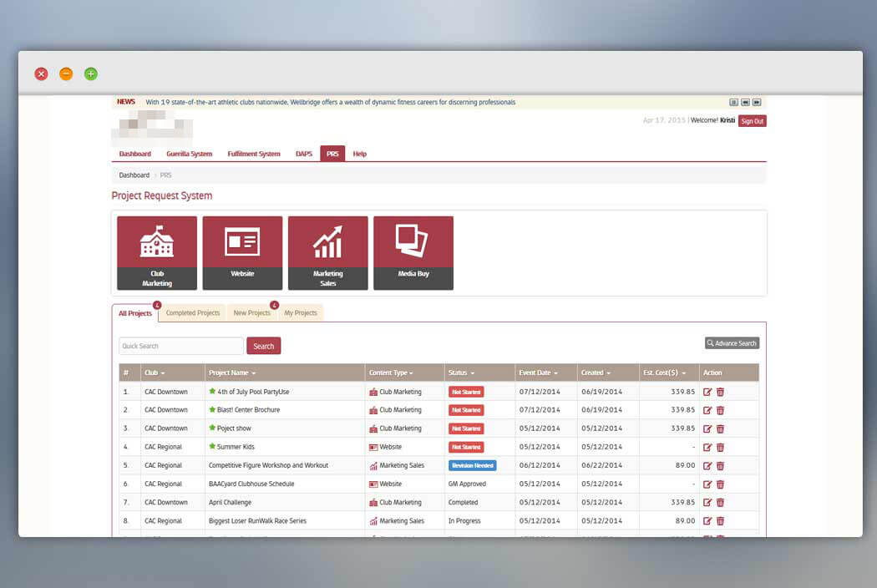Click the Completed status in April Challenge row
Viewport: 877px width, 588px height.
click(x=463, y=503)
